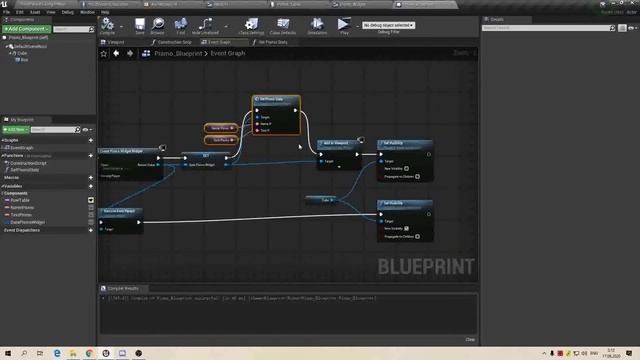The height and width of the screenshot is (360, 640).
Task: Add new event dispatcher with plus button
Action: (91, 231)
